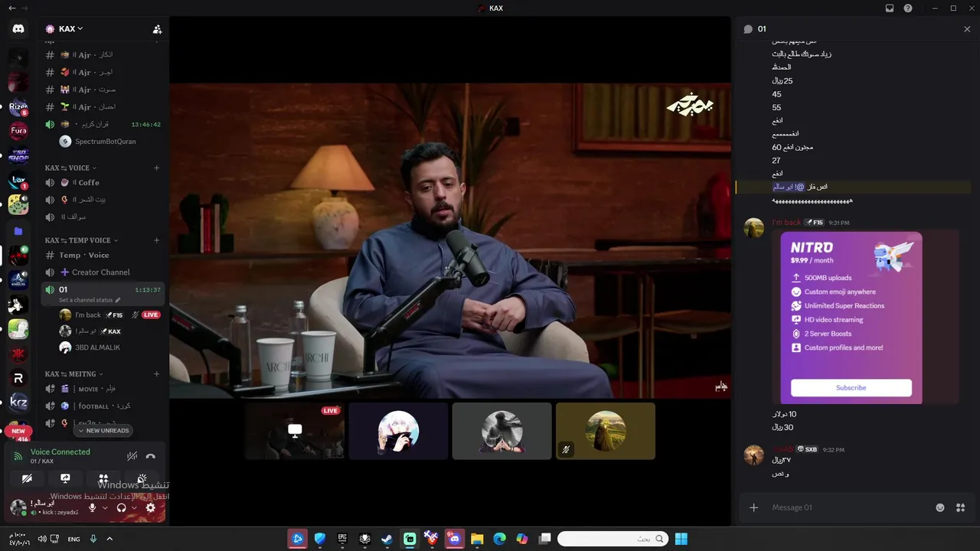Click the Windows taskbar search box
This screenshot has height=551, width=980.
coord(612,539)
